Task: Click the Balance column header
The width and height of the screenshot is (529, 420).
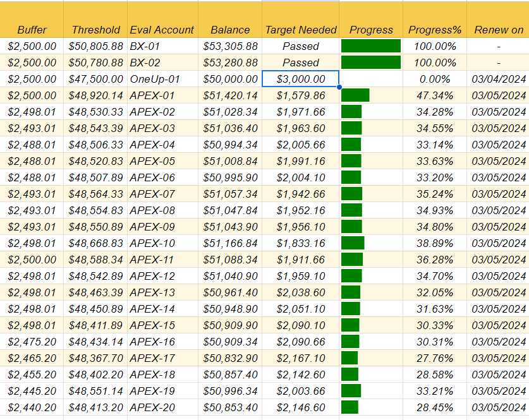Action: (x=230, y=30)
